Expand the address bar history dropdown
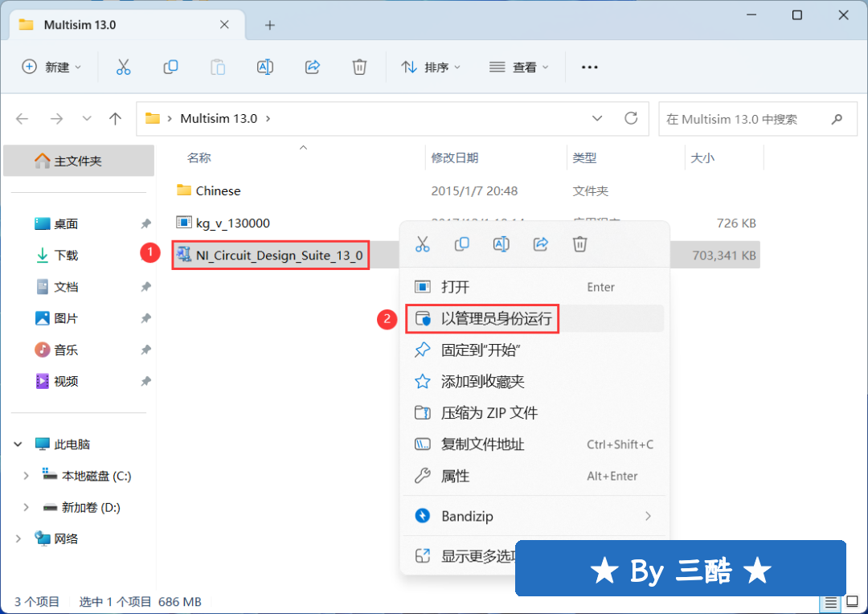This screenshot has height=614, width=868. tap(597, 118)
